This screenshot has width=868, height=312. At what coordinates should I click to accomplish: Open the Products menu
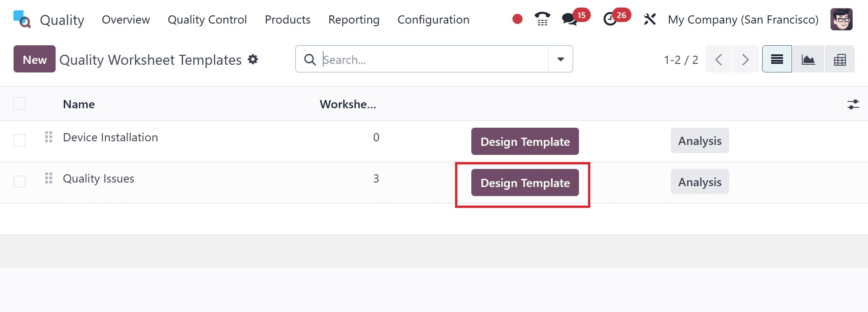tap(288, 19)
